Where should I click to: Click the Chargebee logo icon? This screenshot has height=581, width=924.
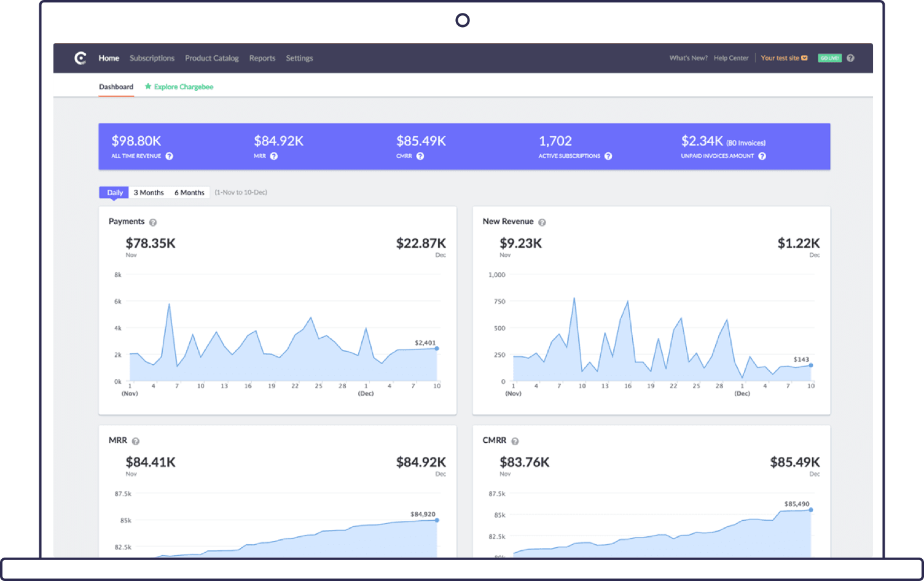coord(80,58)
